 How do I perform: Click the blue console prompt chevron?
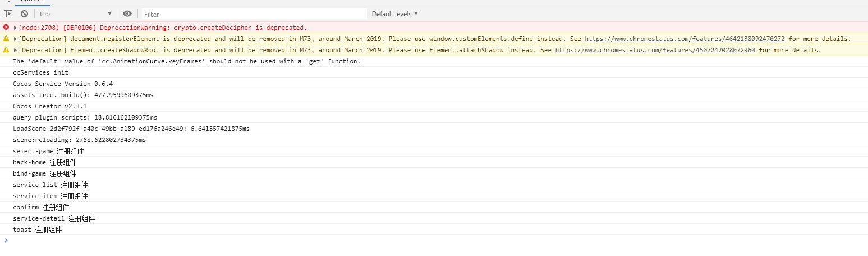click(x=6, y=240)
